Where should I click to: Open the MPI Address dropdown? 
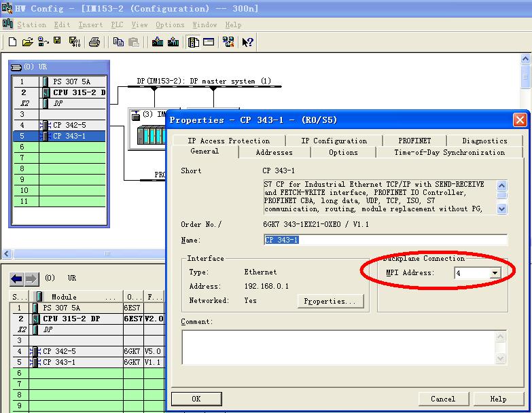495,273
